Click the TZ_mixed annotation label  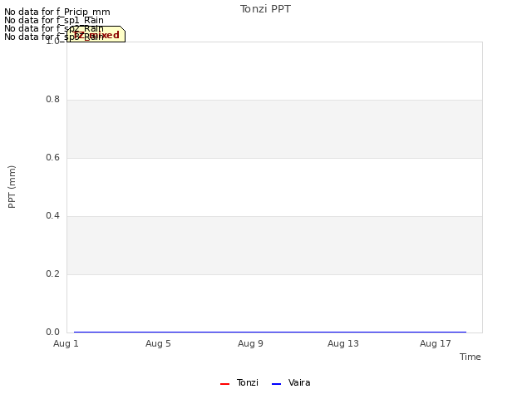point(96,34)
